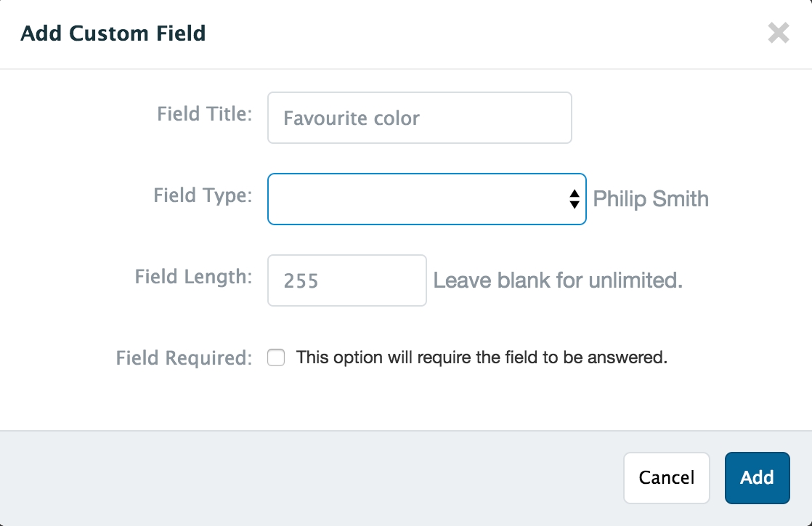
Task: Enable the Field Required checkbox
Action: 276,357
